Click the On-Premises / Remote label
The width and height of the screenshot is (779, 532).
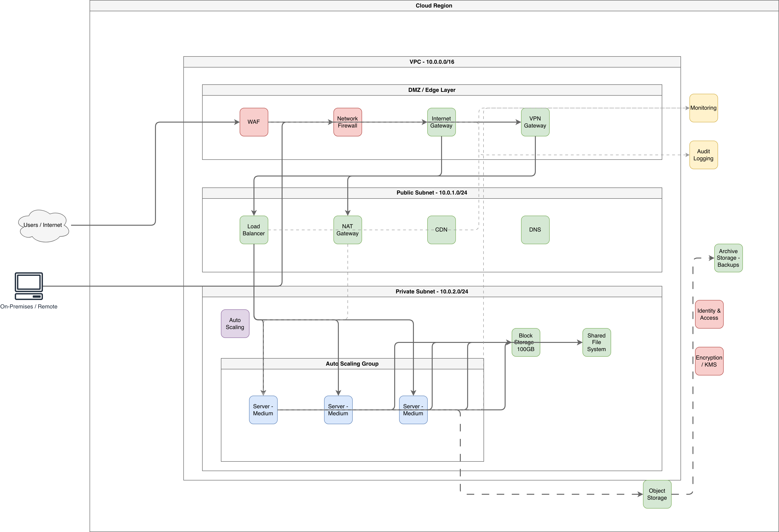tap(29, 307)
